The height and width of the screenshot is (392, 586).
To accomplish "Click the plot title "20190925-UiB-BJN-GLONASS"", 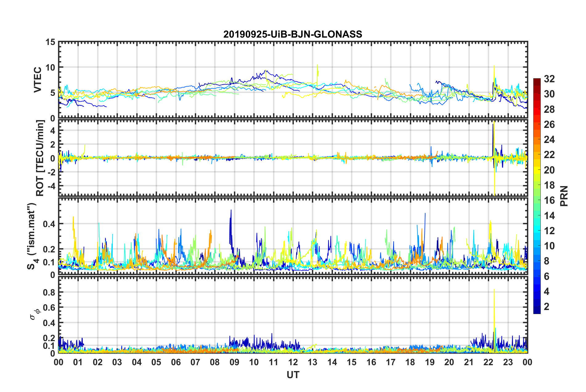I will point(293,34).
